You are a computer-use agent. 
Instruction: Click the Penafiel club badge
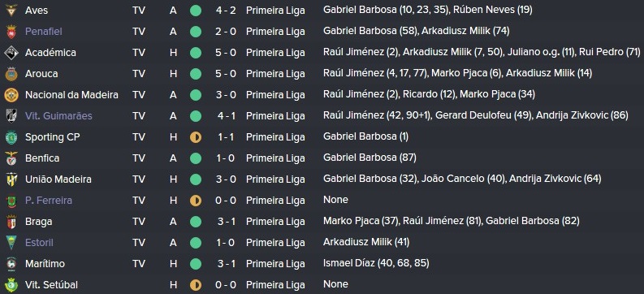11,32
